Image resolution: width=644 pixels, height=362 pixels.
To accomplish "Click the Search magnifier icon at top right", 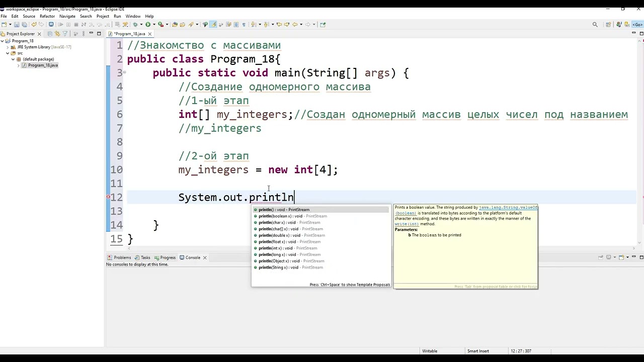I will pos(595,24).
